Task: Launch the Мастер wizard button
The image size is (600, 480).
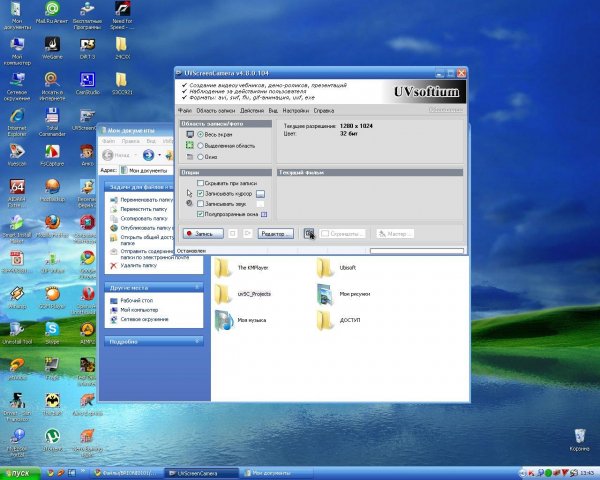Action: (x=395, y=233)
